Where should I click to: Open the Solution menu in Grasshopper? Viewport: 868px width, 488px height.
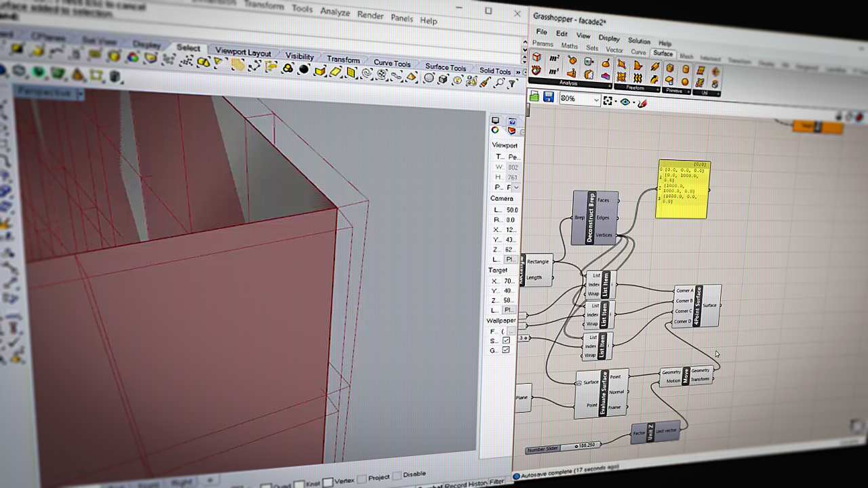coord(639,41)
